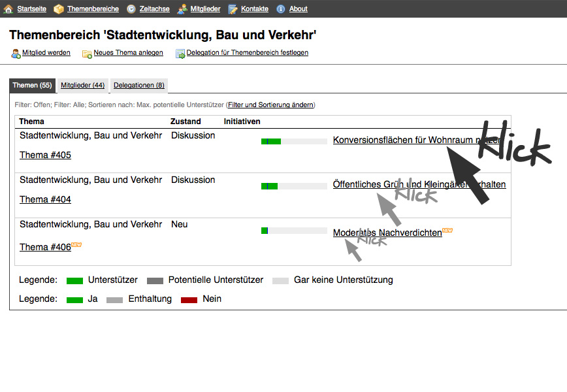Image resolution: width=567 pixels, height=392 pixels.
Task: Click the Mitglied werden person icon
Action: pos(16,53)
